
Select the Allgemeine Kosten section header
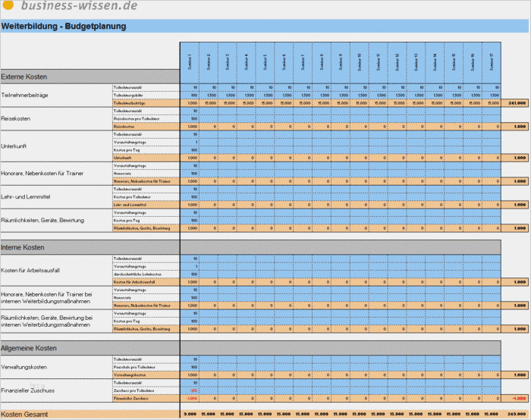pyautogui.click(x=29, y=348)
